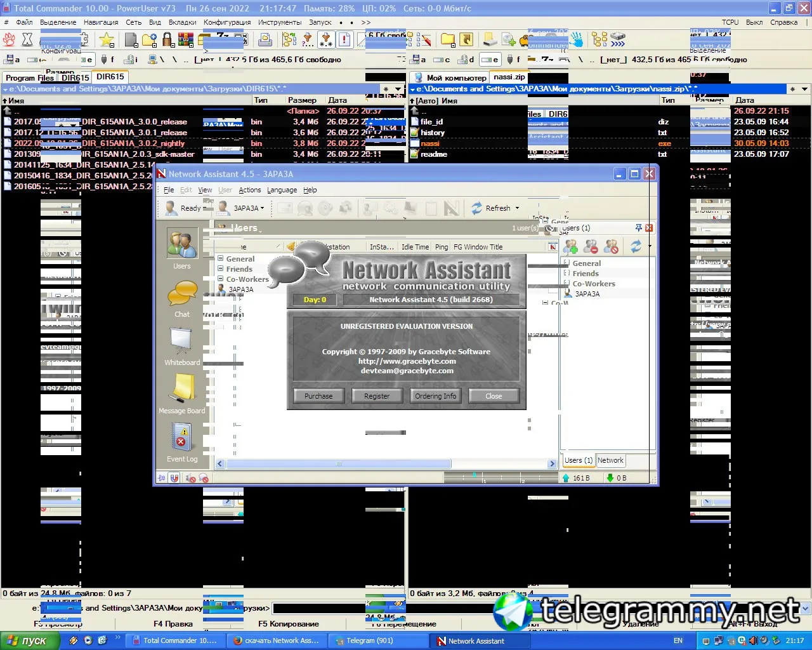
Task: Open the File menu in Network Assistant
Action: point(169,190)
